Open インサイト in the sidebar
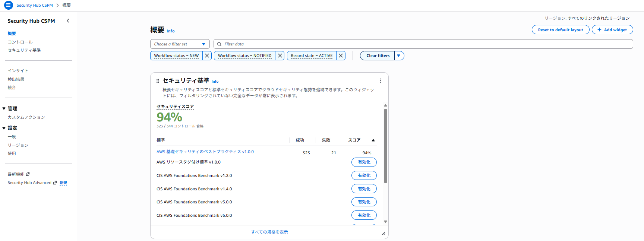644x241 pixels. pyautogui.click(x=18, y=71)
